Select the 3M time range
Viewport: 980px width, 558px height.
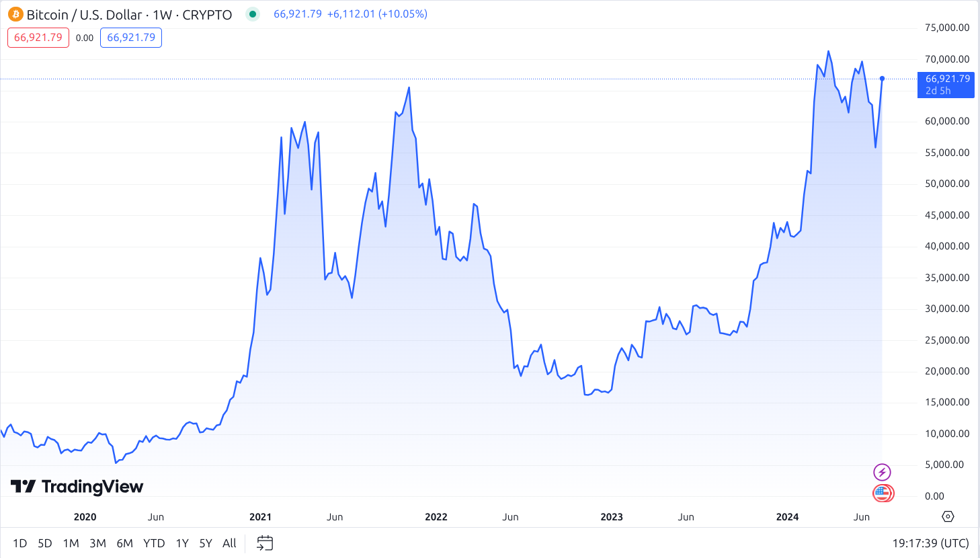click(x=98, y=543)
